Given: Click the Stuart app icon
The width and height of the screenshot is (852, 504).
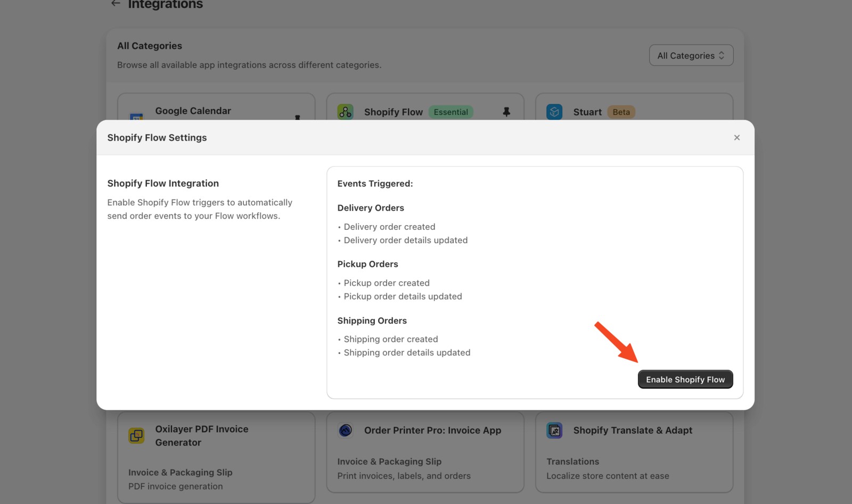Looking at the screenshot, I should tap(554, 112).
